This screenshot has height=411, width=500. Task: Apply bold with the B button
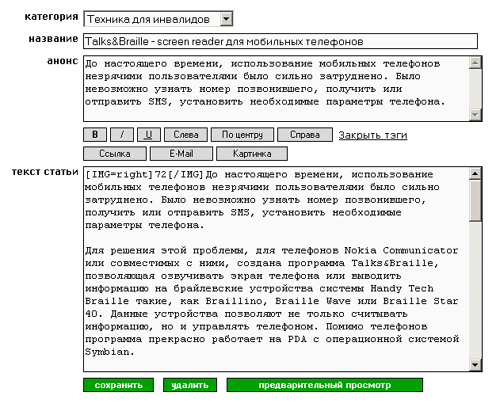95,135
